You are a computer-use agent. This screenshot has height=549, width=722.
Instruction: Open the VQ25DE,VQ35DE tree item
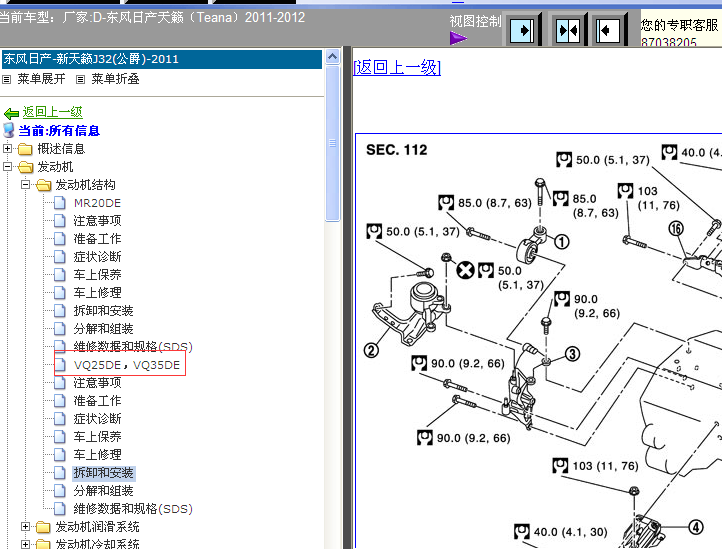(x=127, y=365)
